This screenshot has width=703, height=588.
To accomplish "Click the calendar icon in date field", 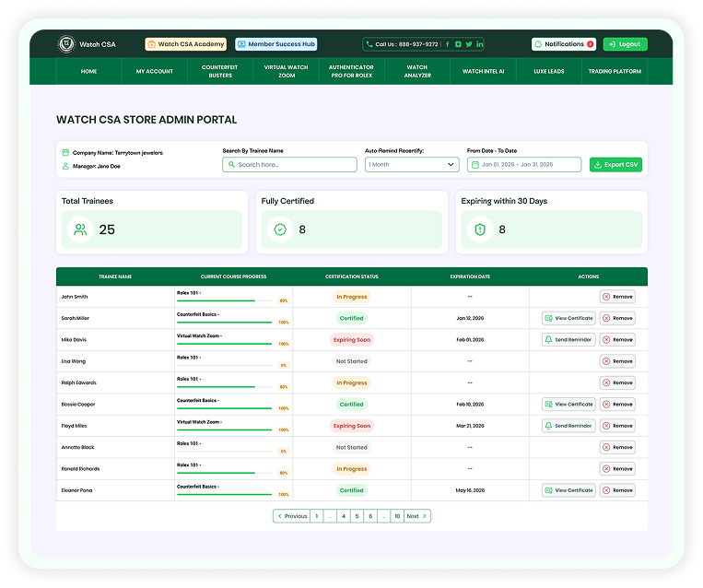I will pyautogui.click(x=475, y=165).
